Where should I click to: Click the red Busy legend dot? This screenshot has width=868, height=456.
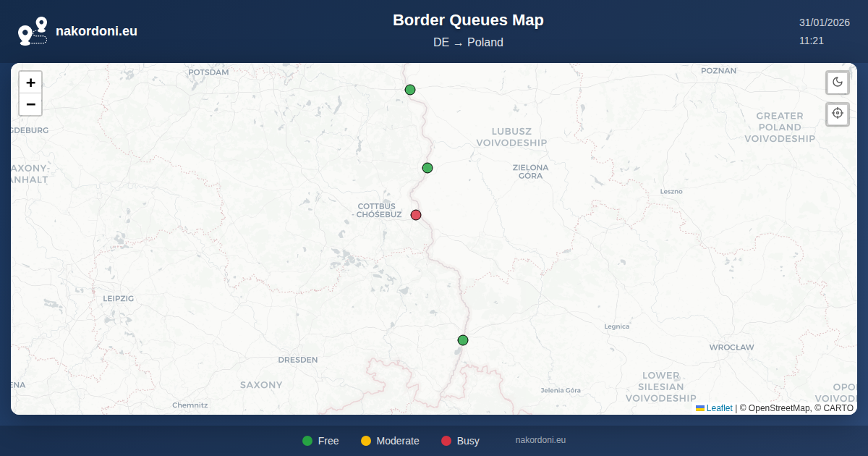tap(446, 441)
